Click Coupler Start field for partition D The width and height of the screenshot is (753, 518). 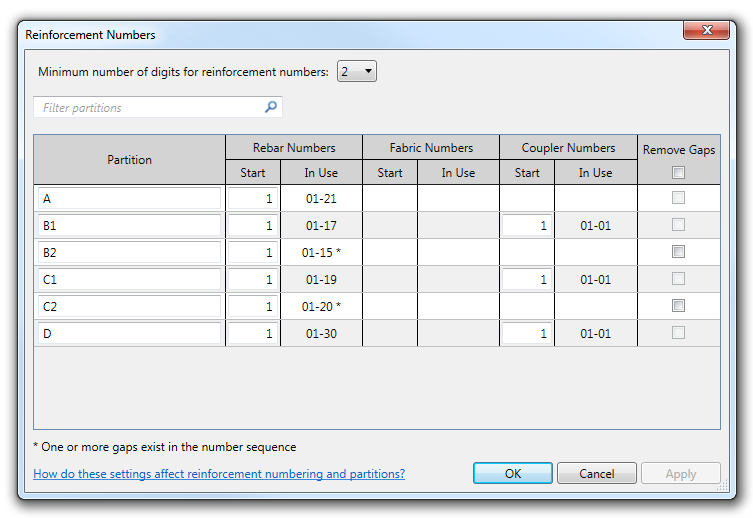tap(527, 333)
